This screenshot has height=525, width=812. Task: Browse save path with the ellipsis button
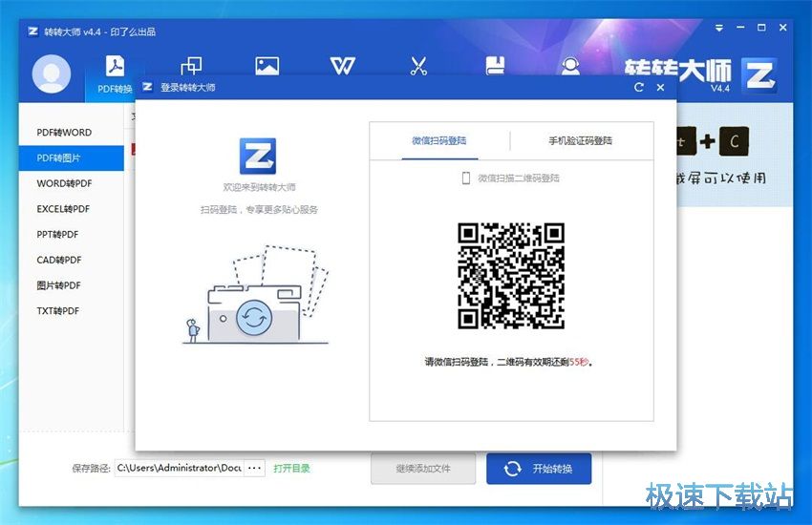(254, 468)
